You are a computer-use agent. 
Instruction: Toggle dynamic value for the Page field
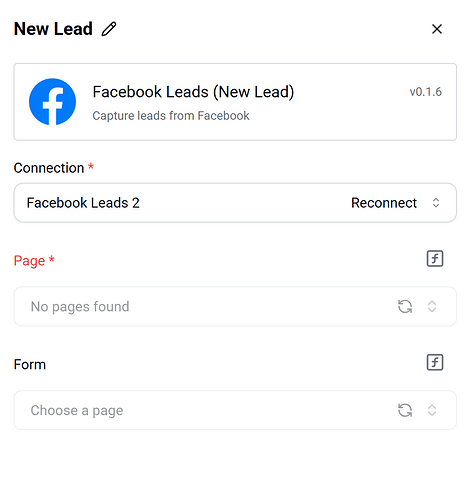pos(435,259)
